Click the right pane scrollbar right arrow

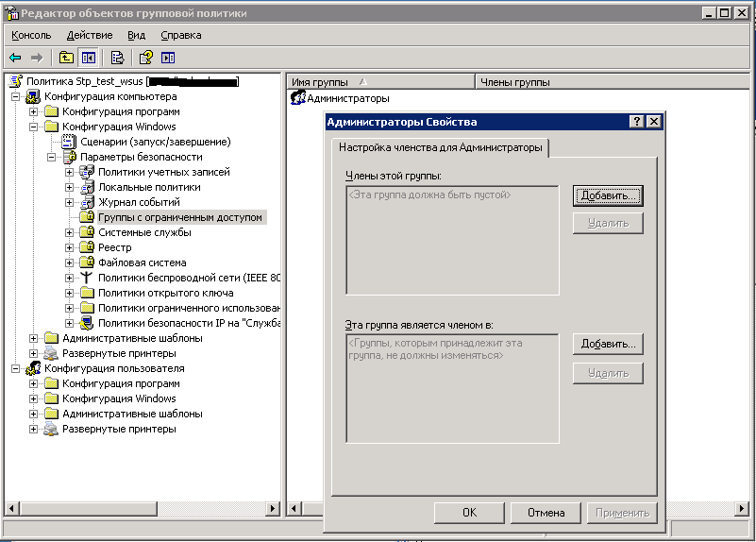click(743, 508)
